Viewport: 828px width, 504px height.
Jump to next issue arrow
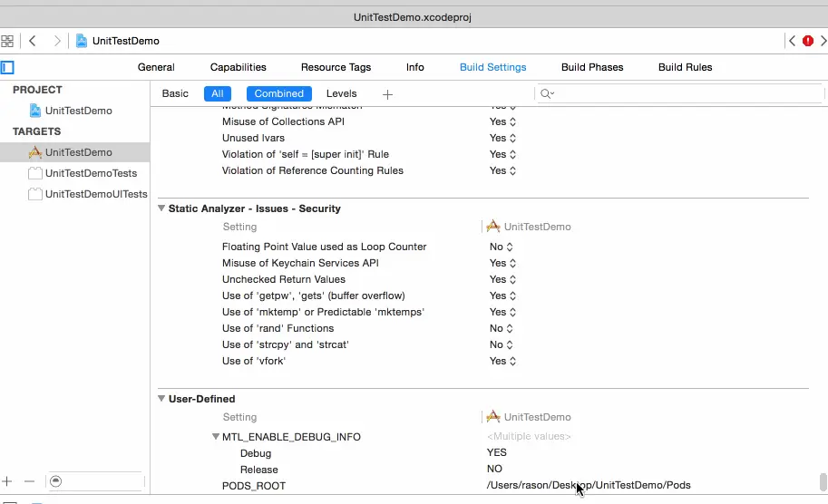[x=823, y=41]
